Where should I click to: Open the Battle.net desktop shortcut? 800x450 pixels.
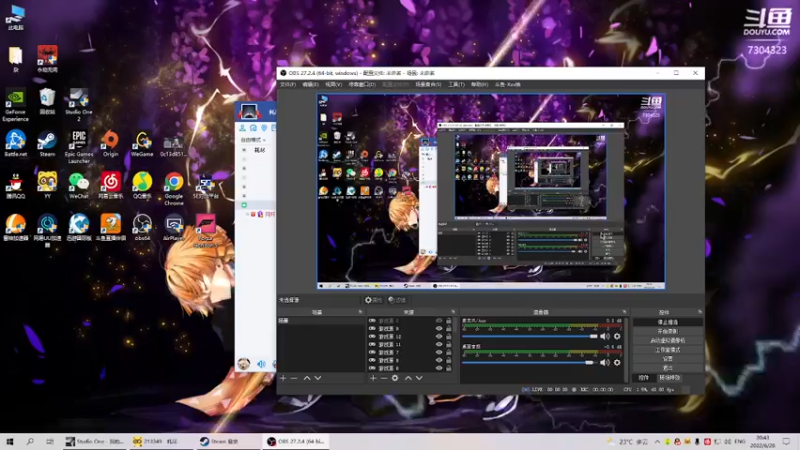point(15,143)
